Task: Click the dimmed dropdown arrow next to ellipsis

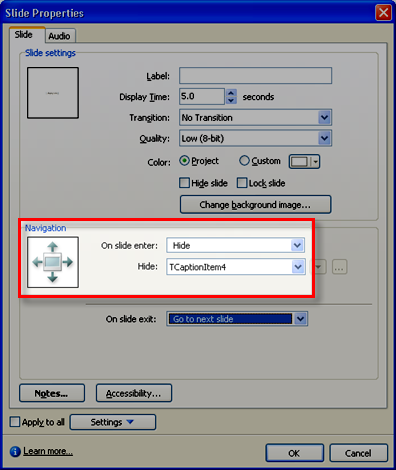Action: point(319,267)
